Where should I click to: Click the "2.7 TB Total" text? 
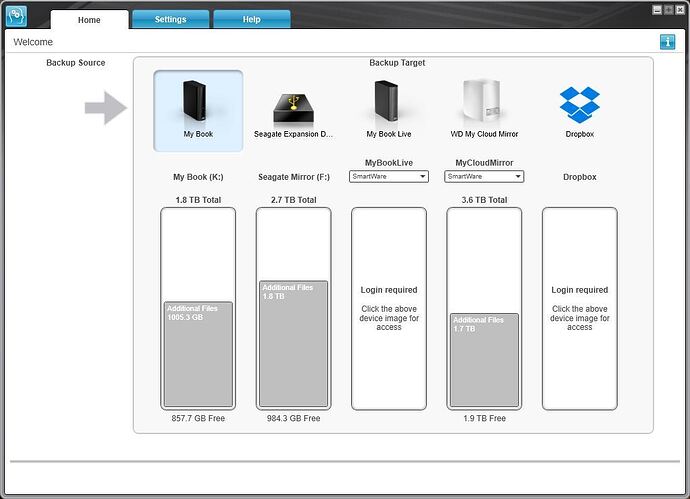(x=294, y=200)
